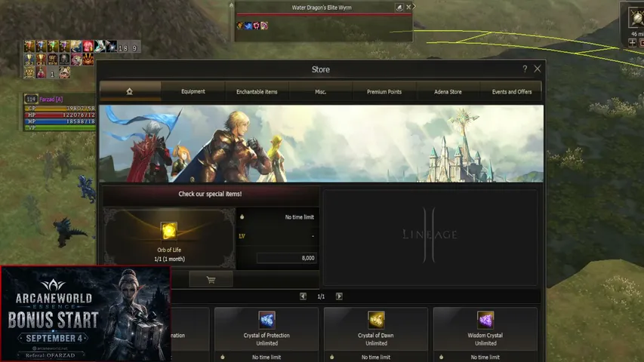The image size is (644, 362).
Task: Close the Store window
Action: [538, 69]
